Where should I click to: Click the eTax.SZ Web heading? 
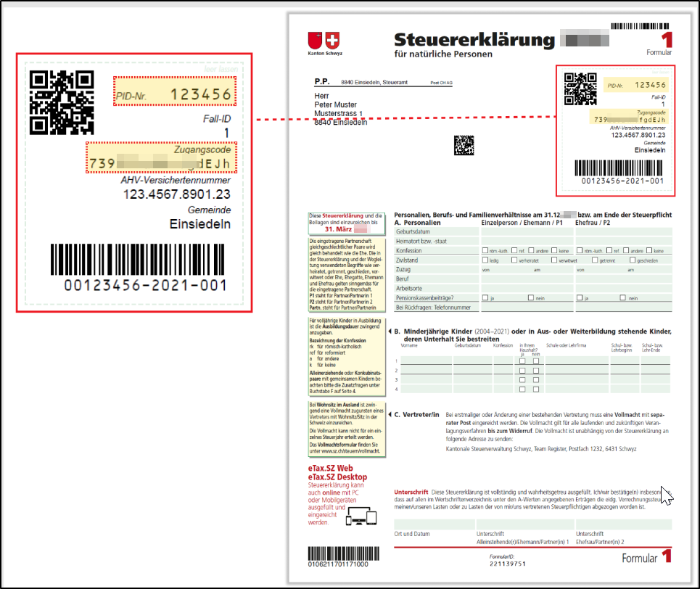click(330, 468)
